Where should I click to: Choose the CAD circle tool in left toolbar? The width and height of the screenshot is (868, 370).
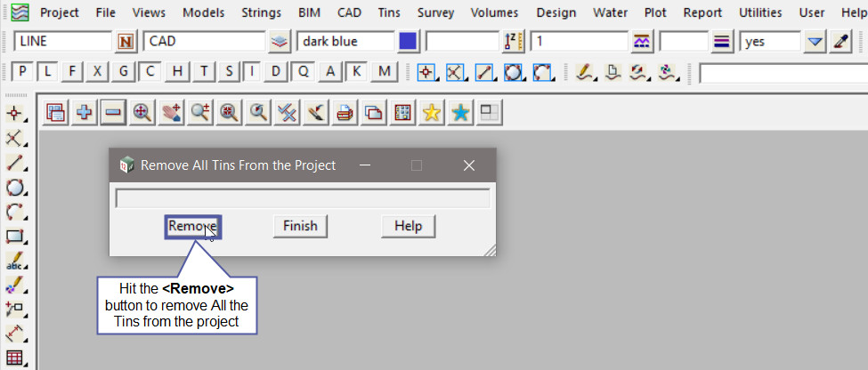[x=15, y=188]
